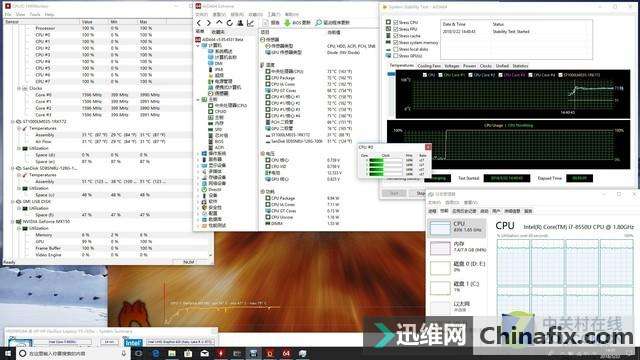
Task: Open the AIDA64 graph chart toolbar icon
Action: pos(250,23)
